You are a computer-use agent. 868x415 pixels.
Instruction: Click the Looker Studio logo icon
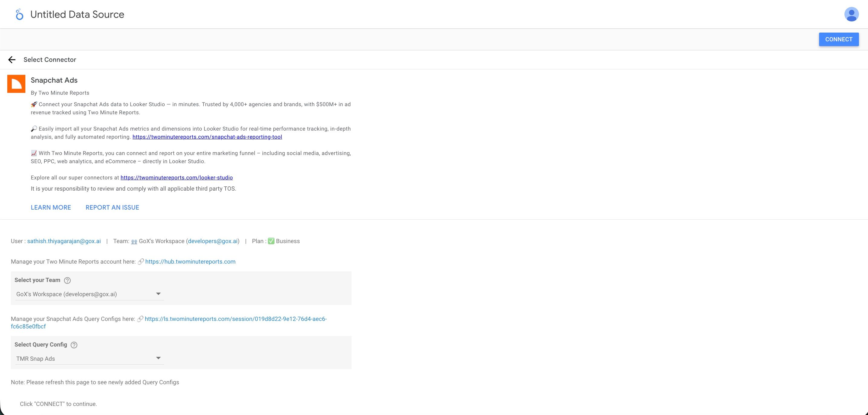[x=19, y=14]
